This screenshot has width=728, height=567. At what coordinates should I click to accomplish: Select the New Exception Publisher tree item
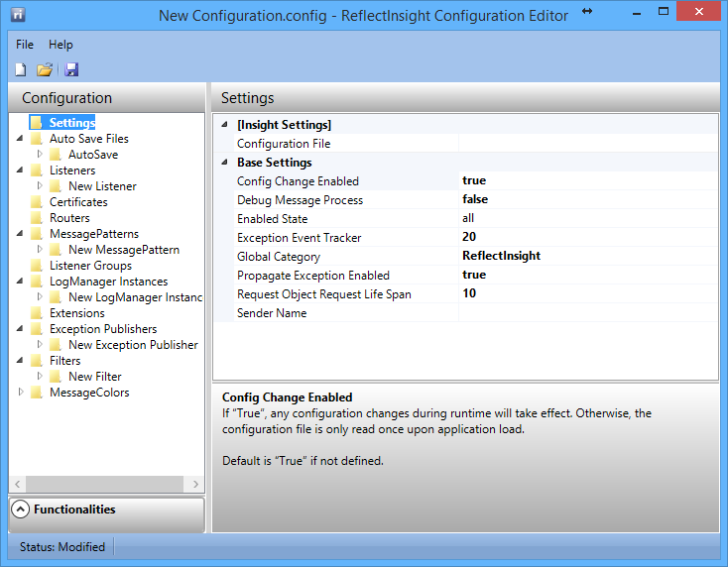pos(133,345)
